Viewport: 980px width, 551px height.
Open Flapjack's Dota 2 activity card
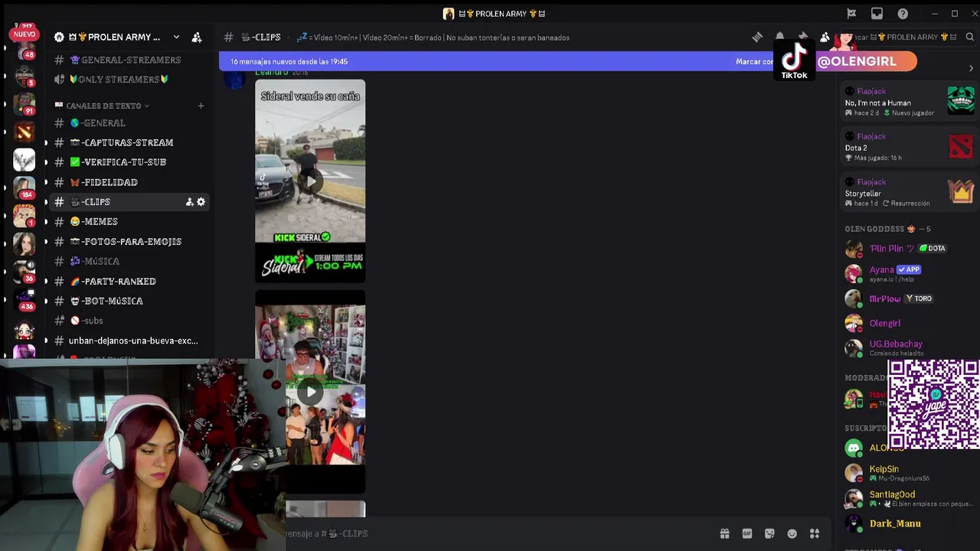click(x=909, y=146)
